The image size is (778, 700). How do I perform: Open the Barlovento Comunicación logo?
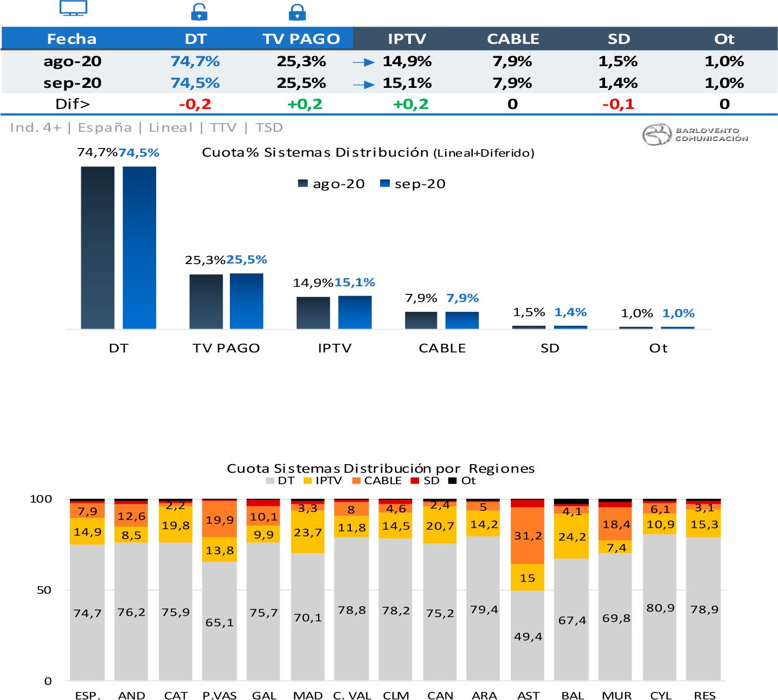695,134
